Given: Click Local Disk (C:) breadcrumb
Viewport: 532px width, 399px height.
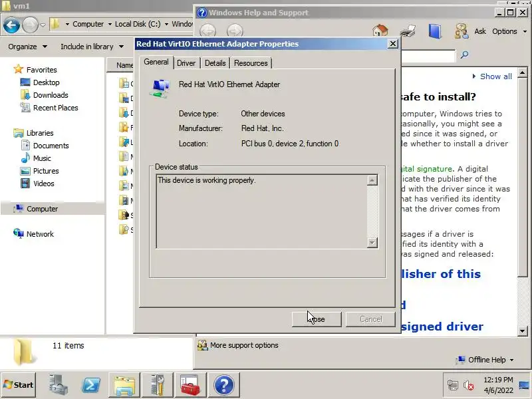Looking at the screenshot, I should (x=138, y=24).
